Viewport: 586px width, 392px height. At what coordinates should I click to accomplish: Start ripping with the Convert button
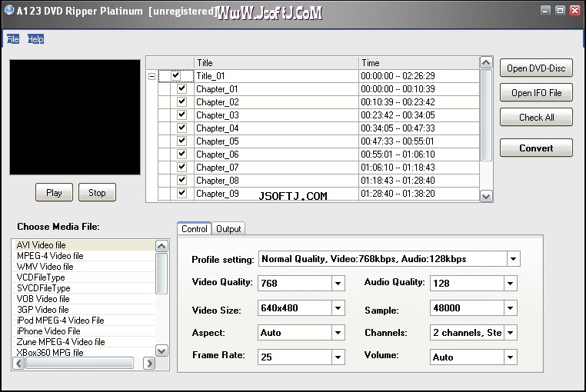point(536,148)
